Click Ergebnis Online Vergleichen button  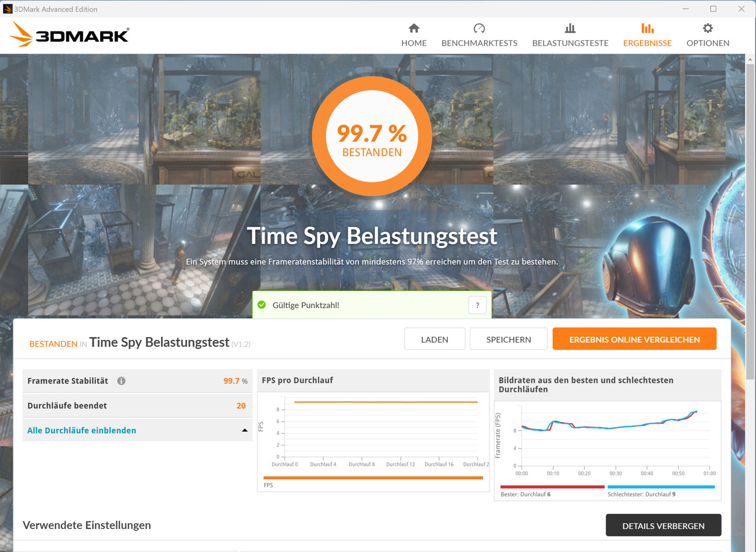click(x=634, y=339)
